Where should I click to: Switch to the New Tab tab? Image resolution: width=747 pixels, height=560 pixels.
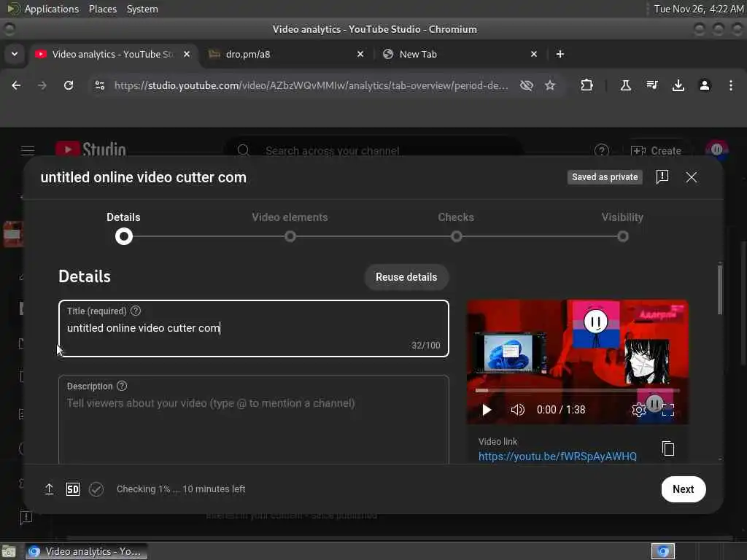click(x=460, y=54)
